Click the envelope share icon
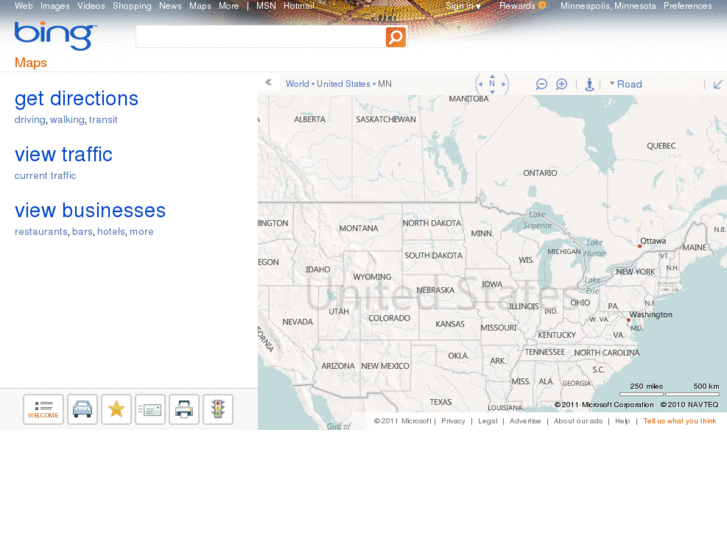The image size is (727, 545). coord(150,409)
